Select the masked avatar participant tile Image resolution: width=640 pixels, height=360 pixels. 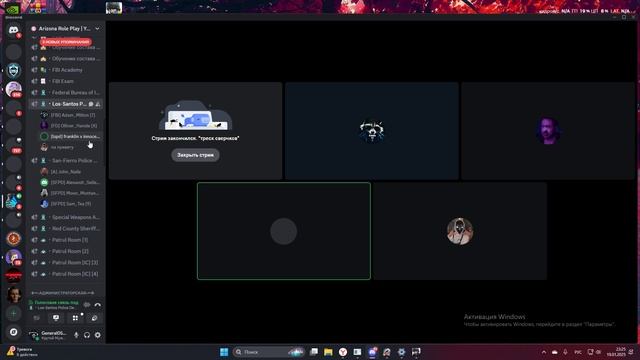click(460, 231)
